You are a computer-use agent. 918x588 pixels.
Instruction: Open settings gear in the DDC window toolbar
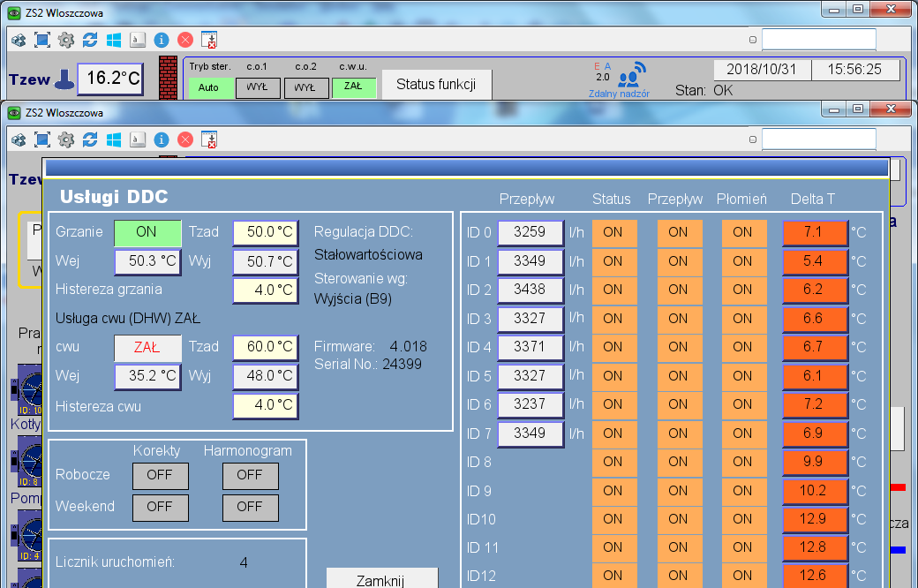tap(66, 140)
